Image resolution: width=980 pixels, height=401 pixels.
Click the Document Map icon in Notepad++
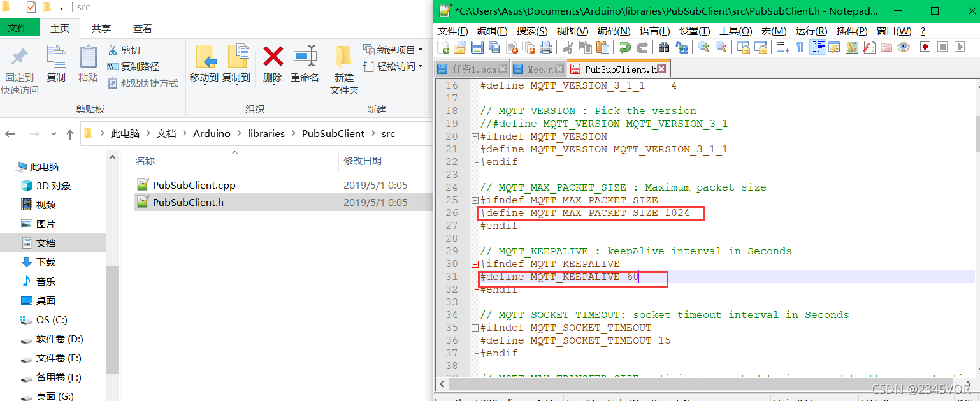(x=851, y=47)
